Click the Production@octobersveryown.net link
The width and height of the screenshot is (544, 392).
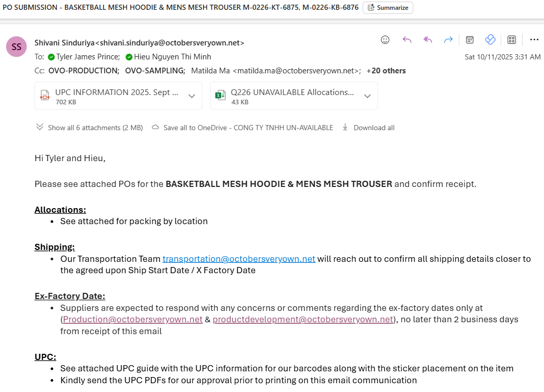pos(133,319)
